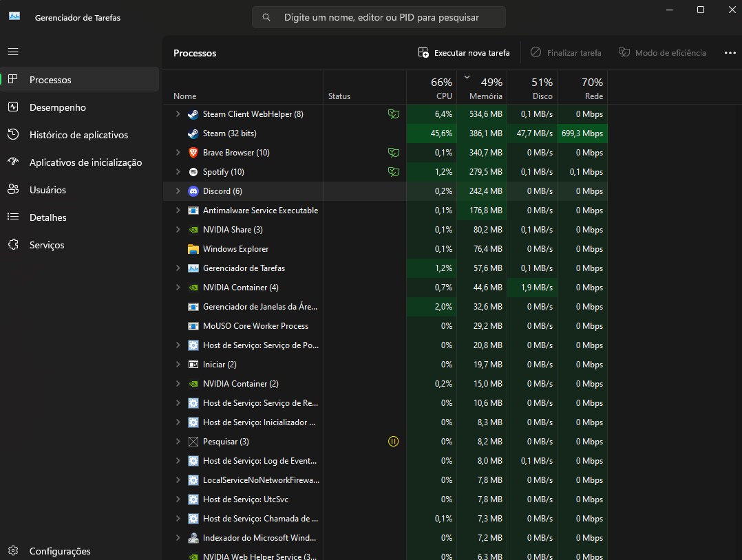The width and height of the screenshot is (742, 560).
Task: Go to Aplicativos de inicialização tab
Action: pos(80,162)
